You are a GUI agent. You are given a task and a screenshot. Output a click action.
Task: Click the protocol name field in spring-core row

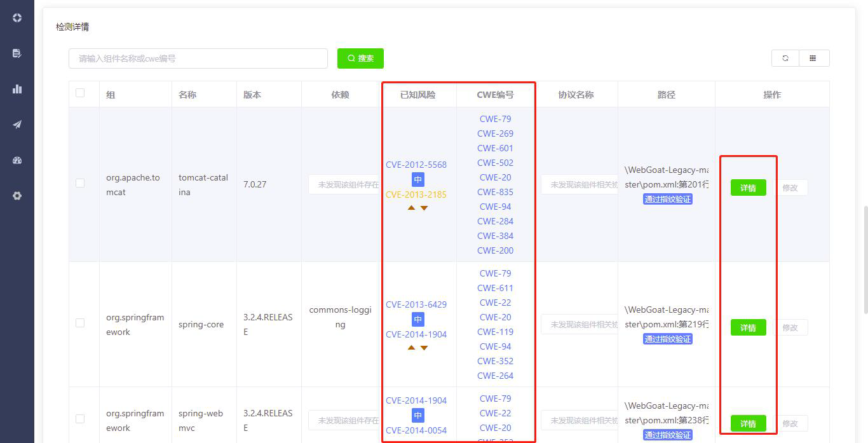click(579, 324)
